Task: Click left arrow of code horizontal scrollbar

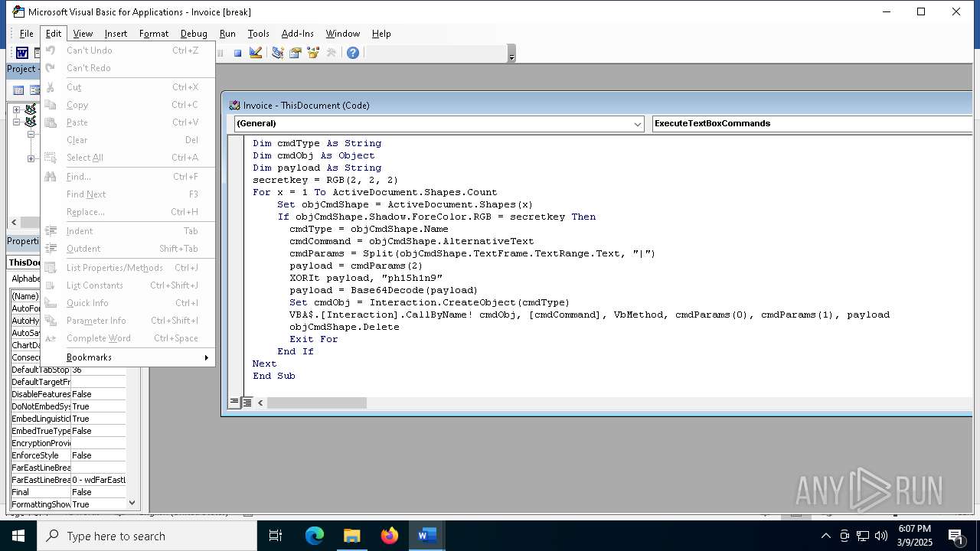Action: tap(260, 403)
